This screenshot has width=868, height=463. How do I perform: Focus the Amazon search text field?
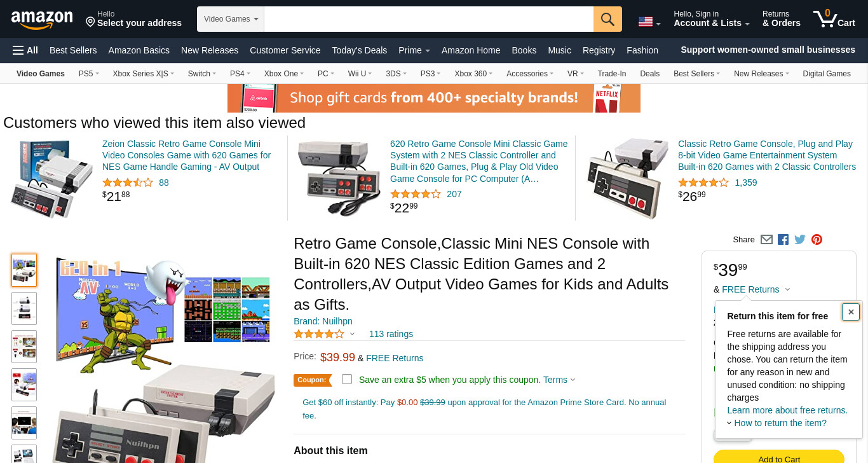pos(429,19)
